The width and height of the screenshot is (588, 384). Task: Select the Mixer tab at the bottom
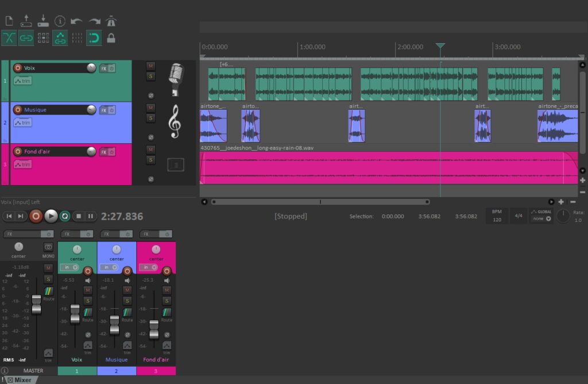tap(20, 379)
